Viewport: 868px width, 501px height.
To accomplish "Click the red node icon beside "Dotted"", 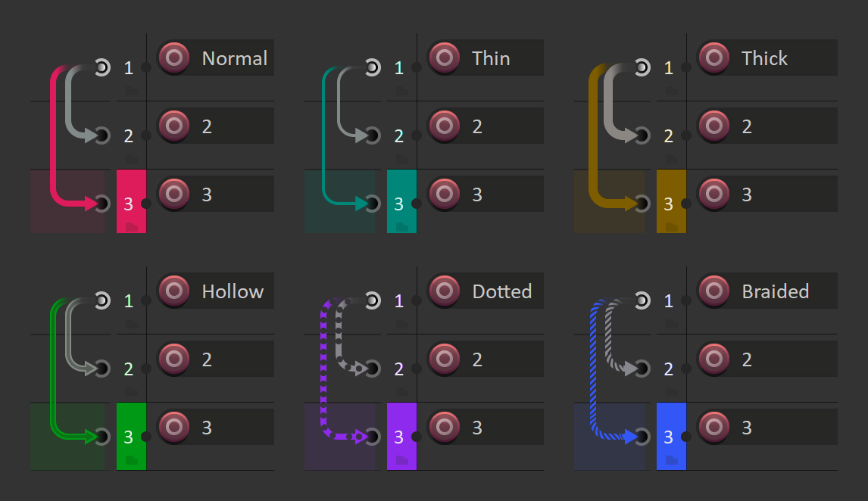I will coord(444,291).
